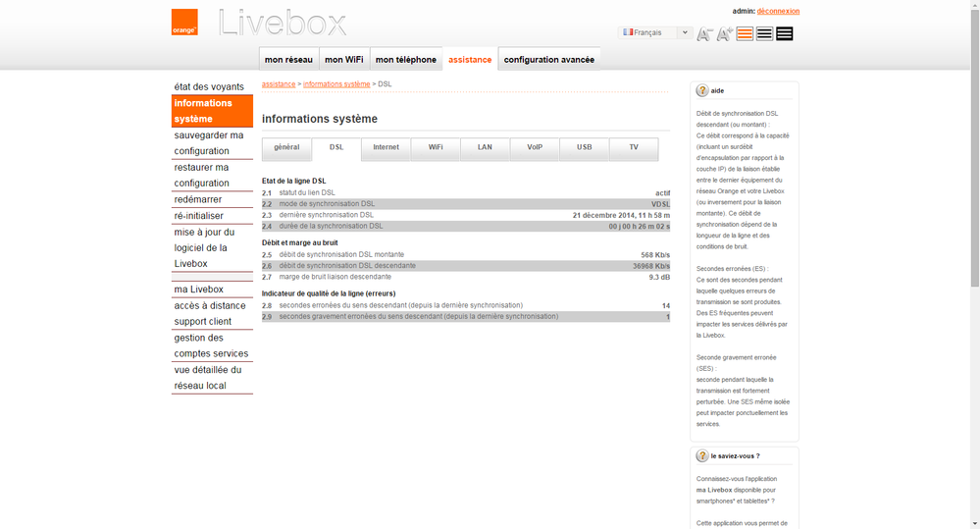The image size is (980, 529).
Task: Click the 'Débit et marge au bruit' heading
Action: pyautogui.click(x=299, y=242)
